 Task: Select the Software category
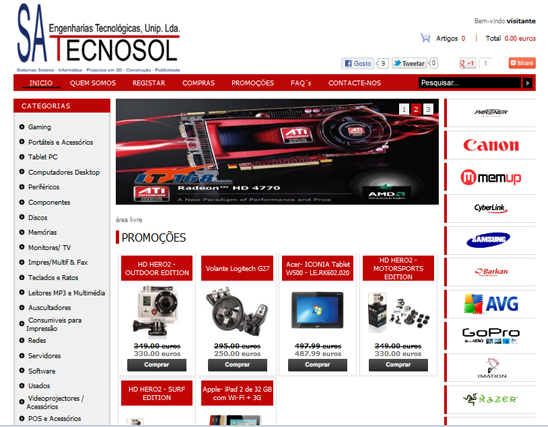(42, 371)
